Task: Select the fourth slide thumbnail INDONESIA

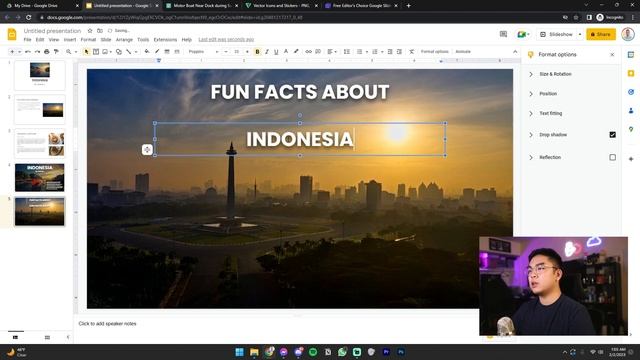Action: [x=40, y=178]
